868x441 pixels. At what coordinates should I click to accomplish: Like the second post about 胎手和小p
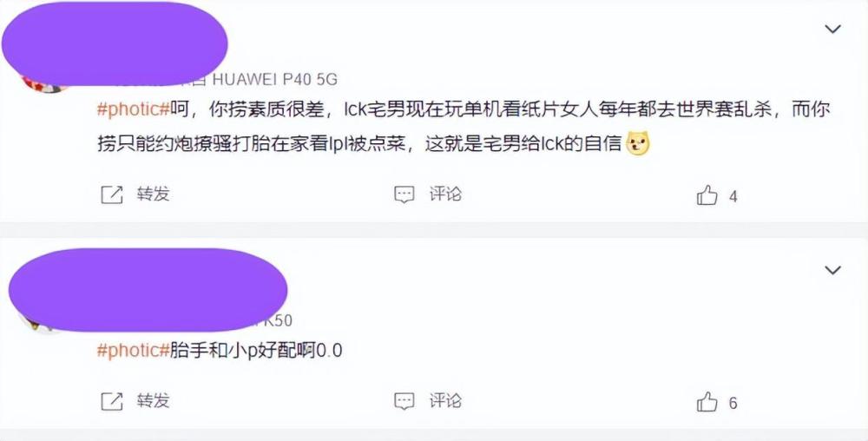(707, 402)
